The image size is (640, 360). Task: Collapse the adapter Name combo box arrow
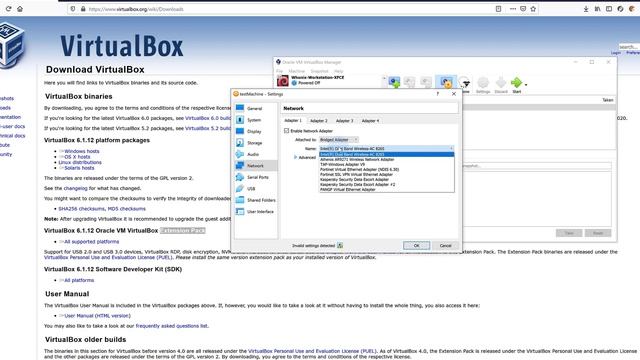[x=451, y=149]
